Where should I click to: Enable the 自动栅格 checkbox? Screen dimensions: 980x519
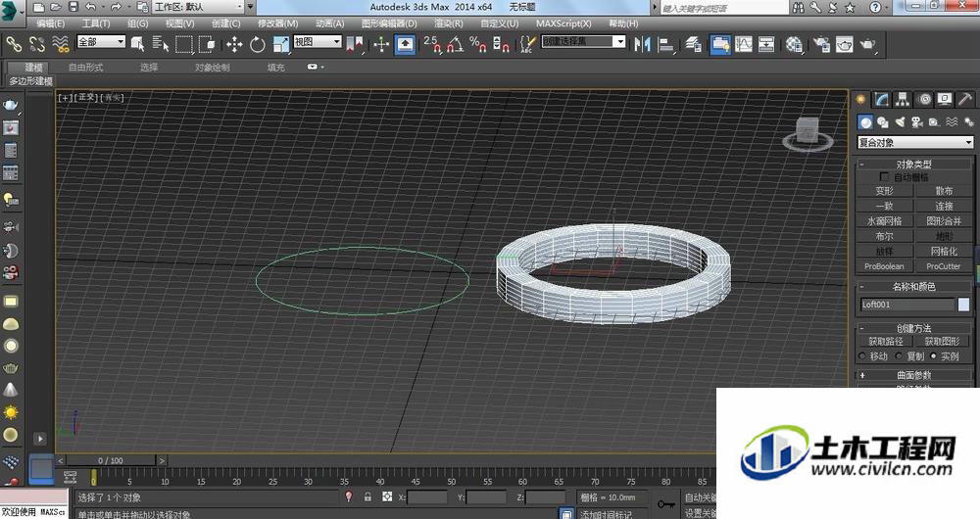tap(884, 176)
